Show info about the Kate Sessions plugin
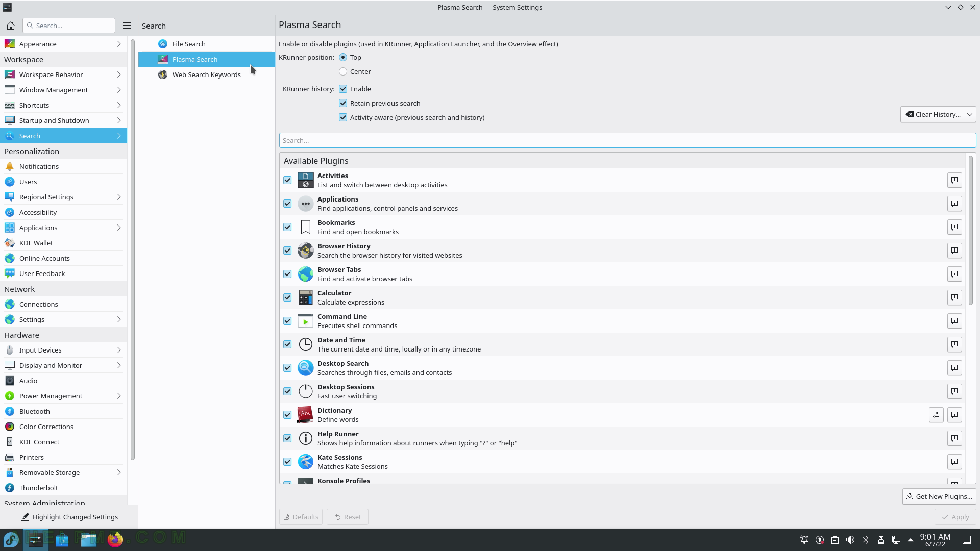 click(954, 462)
